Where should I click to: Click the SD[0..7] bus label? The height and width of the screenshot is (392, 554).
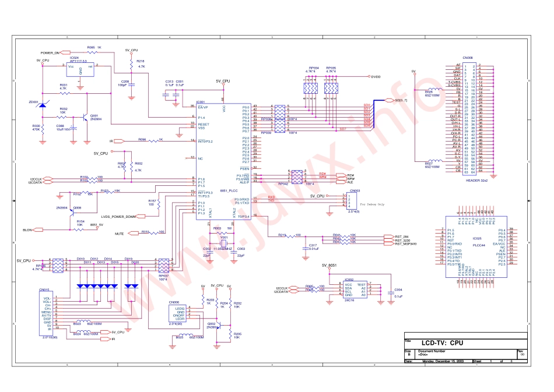click(402, 100)
